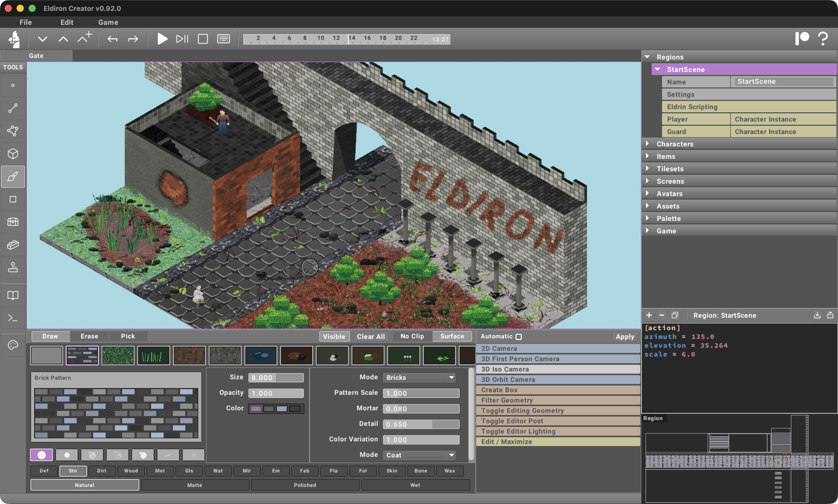Open the File menu
838x504 pixels.
tap(26, 23)
